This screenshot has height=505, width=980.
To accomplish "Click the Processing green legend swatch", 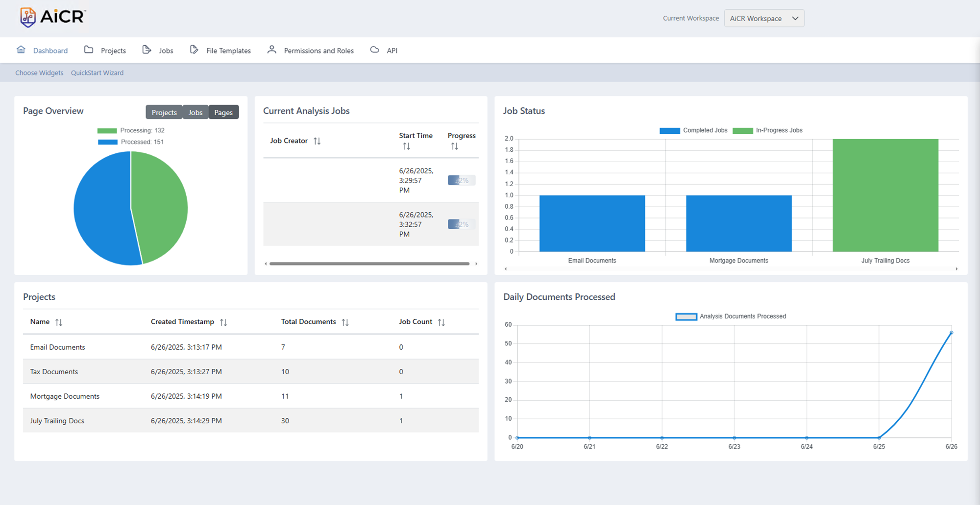I will coord(107,131).
